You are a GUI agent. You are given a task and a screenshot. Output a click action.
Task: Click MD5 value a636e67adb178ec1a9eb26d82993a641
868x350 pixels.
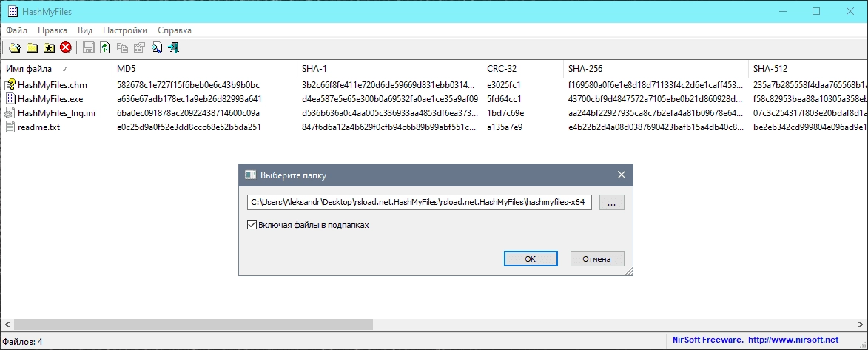coord(189,99)
